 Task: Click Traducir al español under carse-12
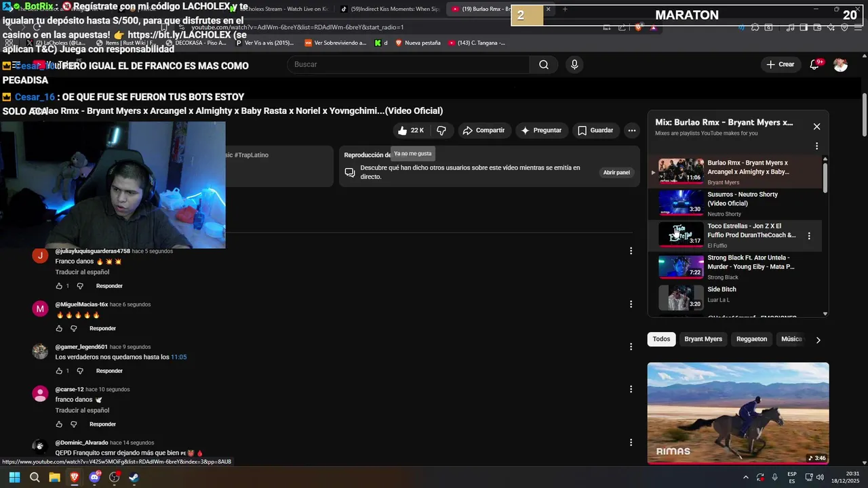coord(82,410)
